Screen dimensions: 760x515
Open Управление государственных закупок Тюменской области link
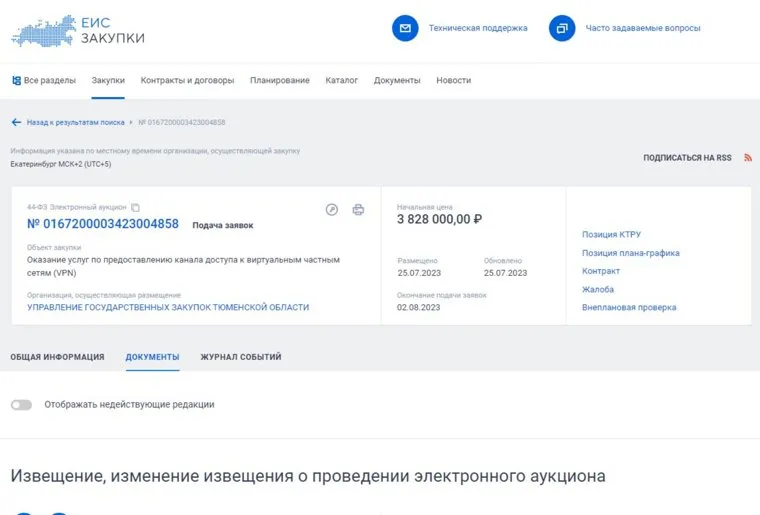coord(168,307)
